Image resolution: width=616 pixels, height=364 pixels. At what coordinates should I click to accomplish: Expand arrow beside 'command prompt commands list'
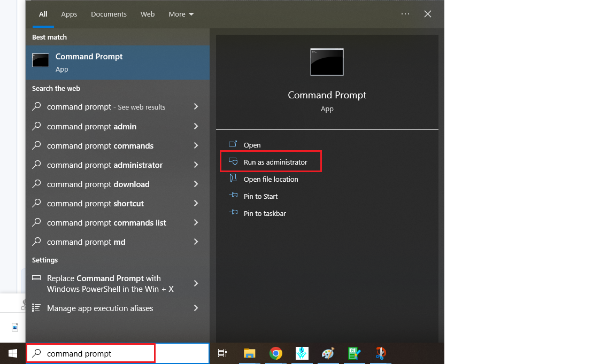196,223
